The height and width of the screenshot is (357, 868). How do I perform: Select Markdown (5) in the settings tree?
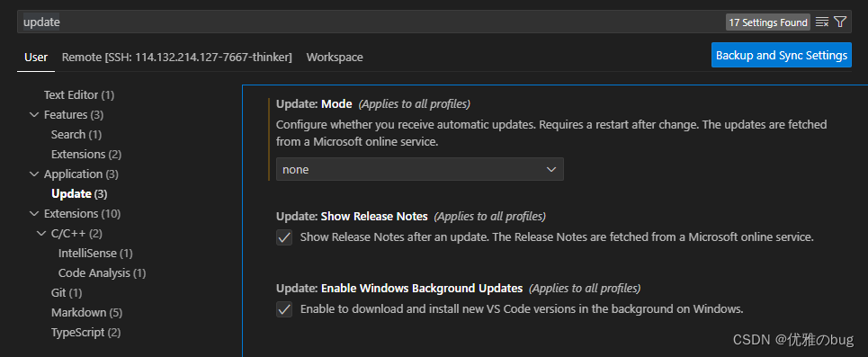click(x=86, y=313)
